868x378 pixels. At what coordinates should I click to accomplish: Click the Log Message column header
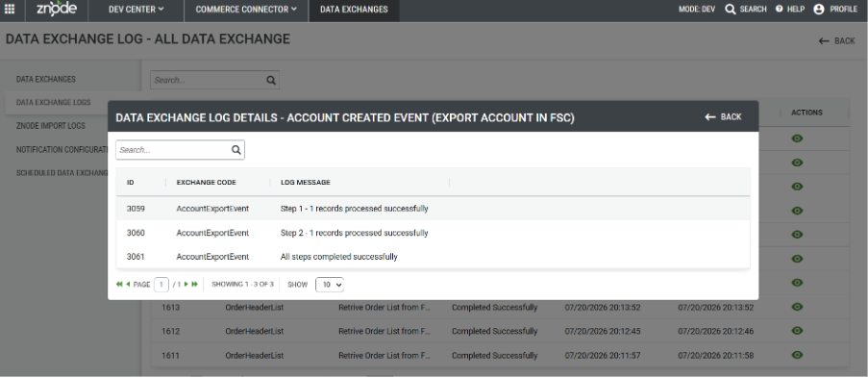coord(306,182)
